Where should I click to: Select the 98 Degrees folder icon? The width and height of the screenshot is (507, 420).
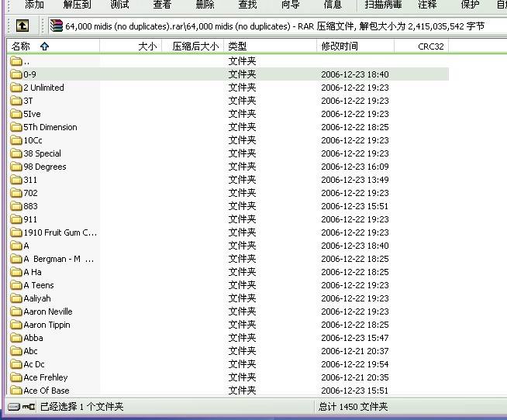pos(16,167)
